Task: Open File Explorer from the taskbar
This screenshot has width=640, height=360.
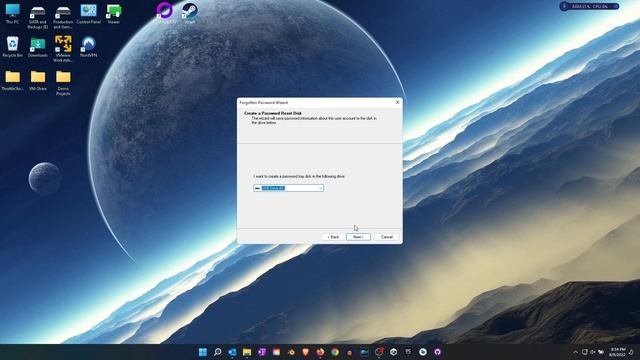Action: [247, 352]
